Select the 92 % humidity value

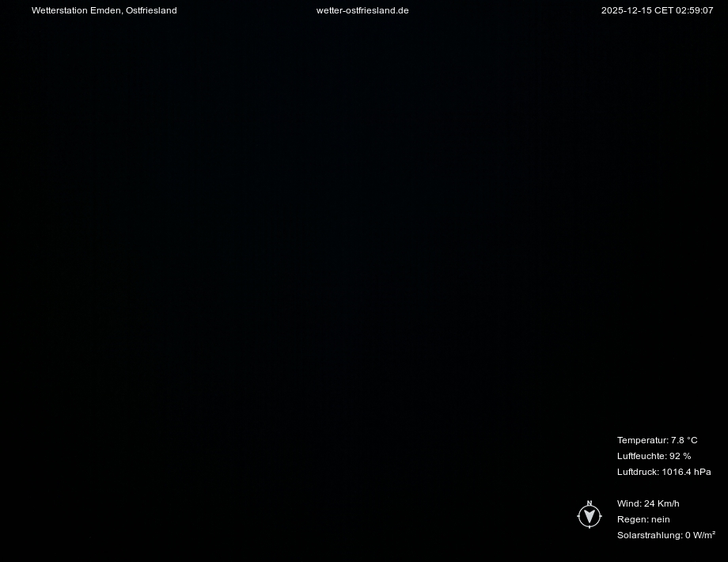pos(681,456)
